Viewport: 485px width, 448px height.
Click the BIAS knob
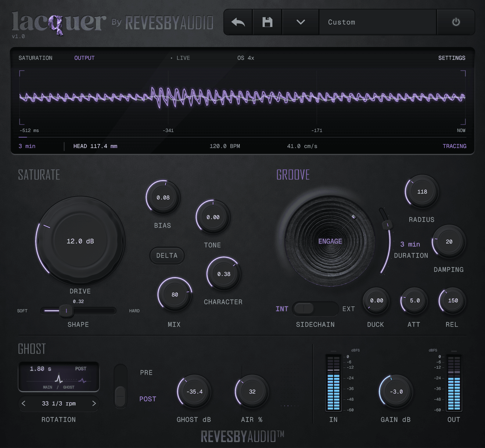click(x=163, y=197)
